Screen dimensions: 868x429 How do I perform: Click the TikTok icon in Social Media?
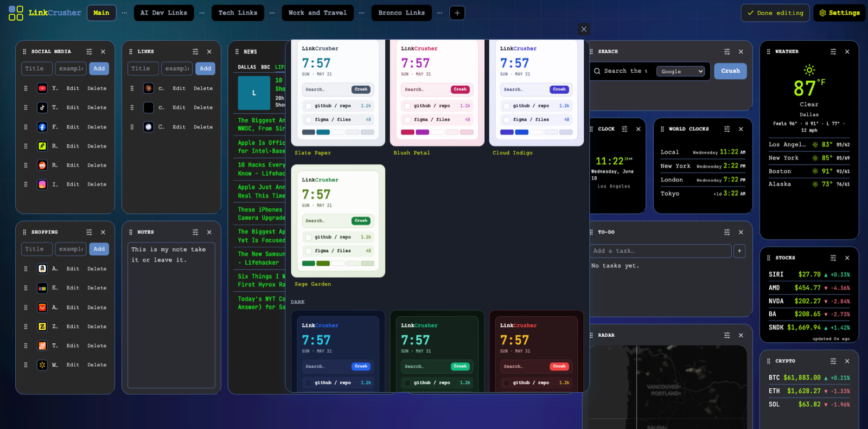[42, 107]
